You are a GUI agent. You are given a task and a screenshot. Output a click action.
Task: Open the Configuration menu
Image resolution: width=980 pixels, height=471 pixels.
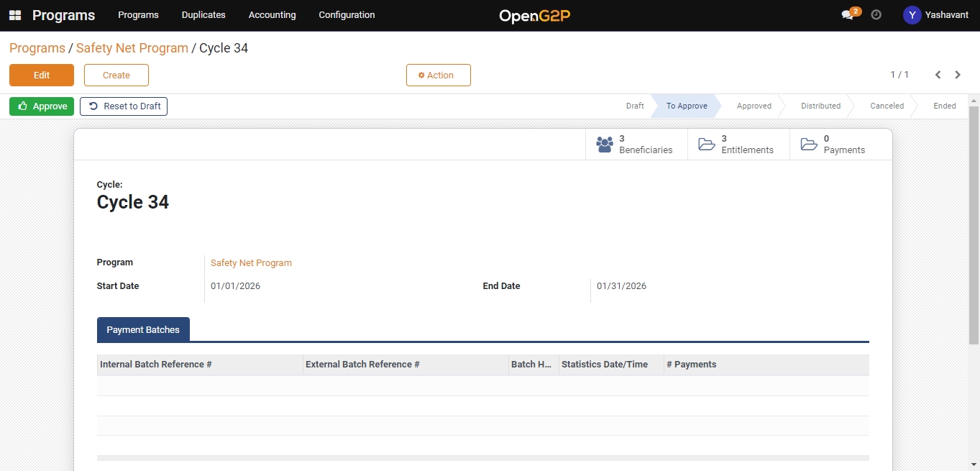[x=347, y=15]
